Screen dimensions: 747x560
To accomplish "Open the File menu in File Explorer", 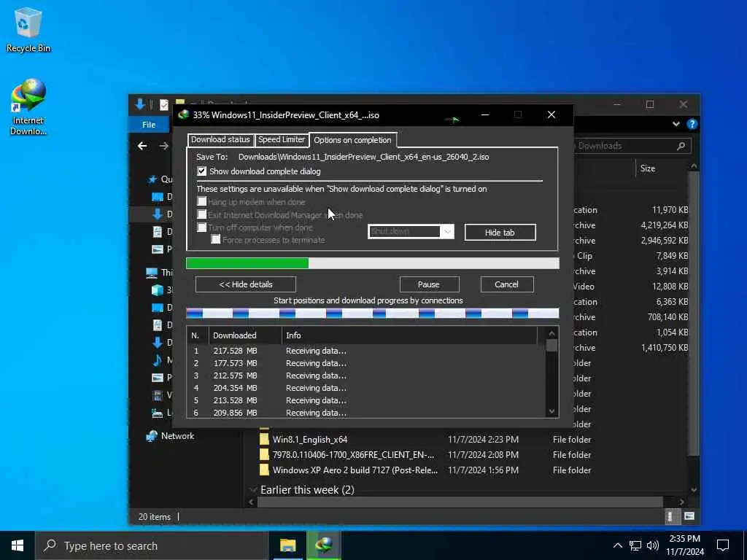I will click(x=149, y=125).
